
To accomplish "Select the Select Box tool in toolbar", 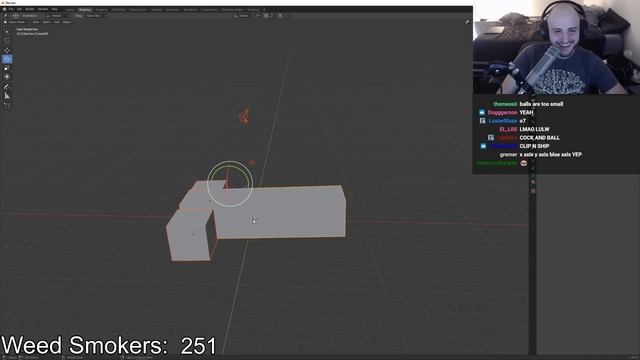I will tap(7, 32).
